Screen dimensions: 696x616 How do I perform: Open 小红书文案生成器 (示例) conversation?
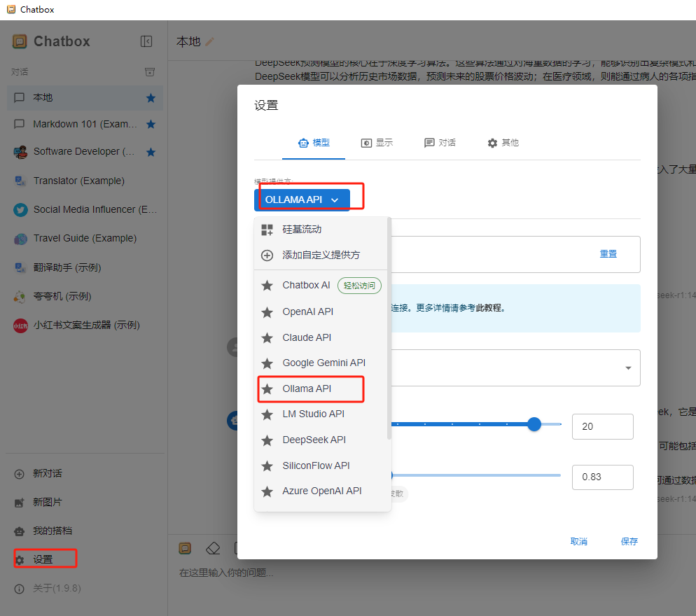click(85, 325)
